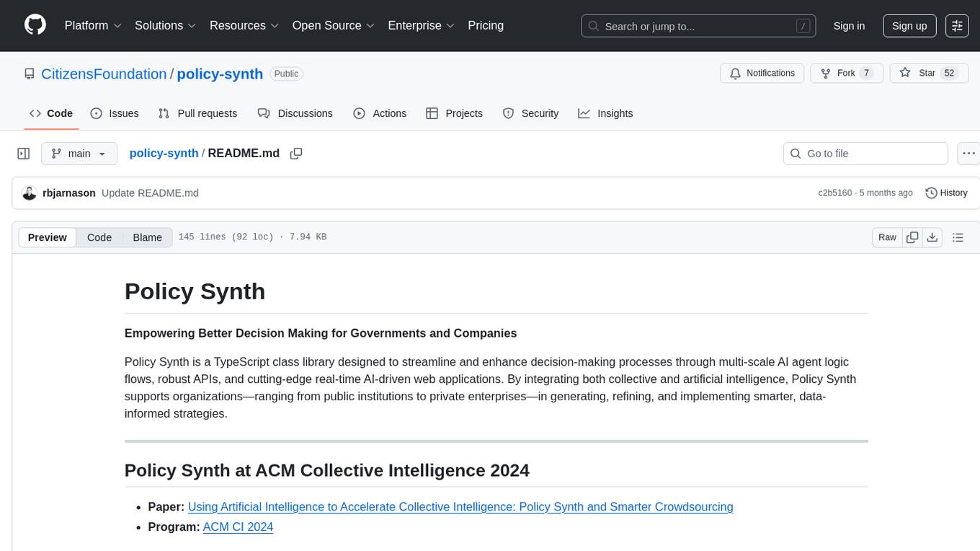980x551 pixels.
Task: Open the Insights tab
Action: [605, 113]
